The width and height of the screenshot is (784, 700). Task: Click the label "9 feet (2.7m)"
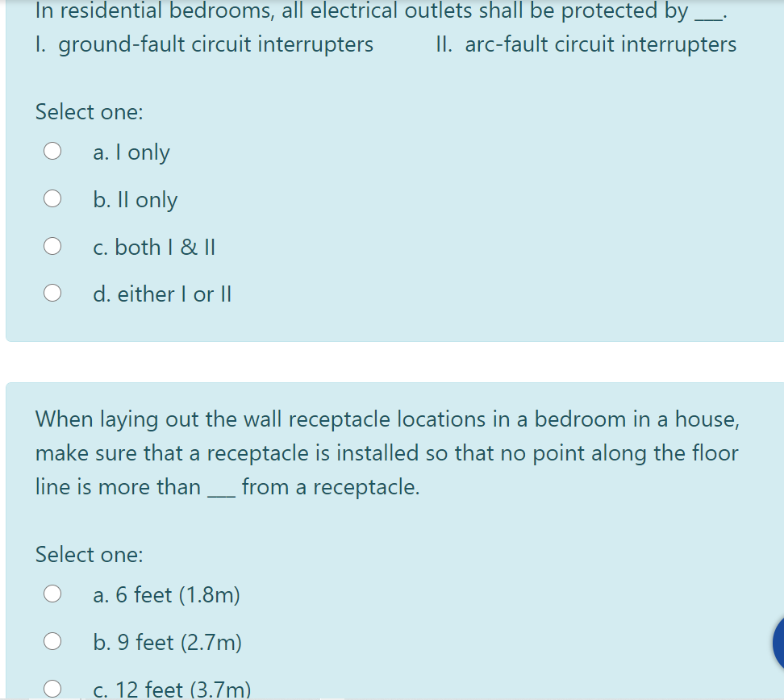coord(166,642)
